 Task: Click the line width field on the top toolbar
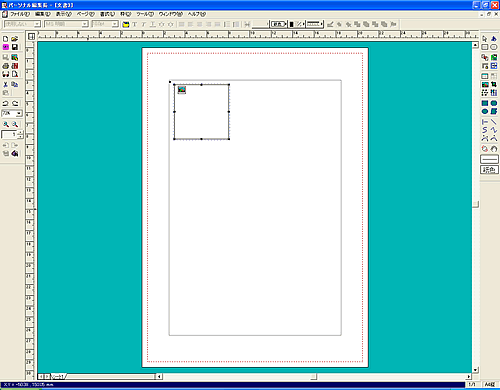pos(260,24)
